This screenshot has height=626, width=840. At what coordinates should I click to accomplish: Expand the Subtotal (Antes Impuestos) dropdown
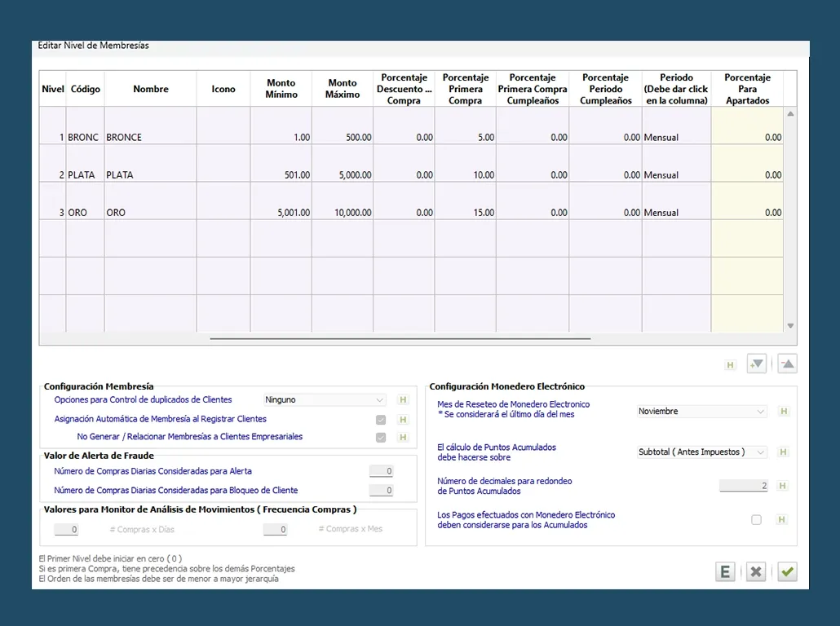(x=701, y=452)
